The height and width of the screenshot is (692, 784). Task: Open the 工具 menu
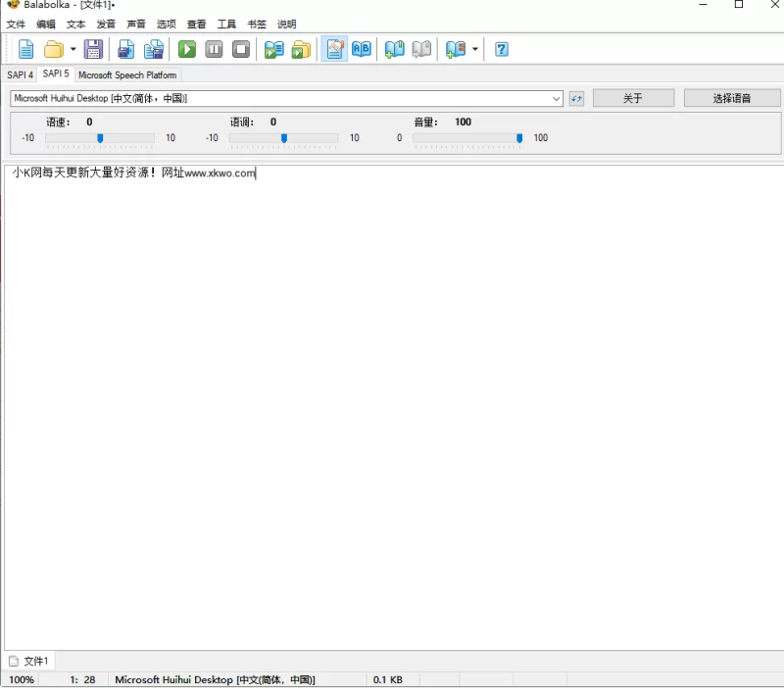click(226, 24)
